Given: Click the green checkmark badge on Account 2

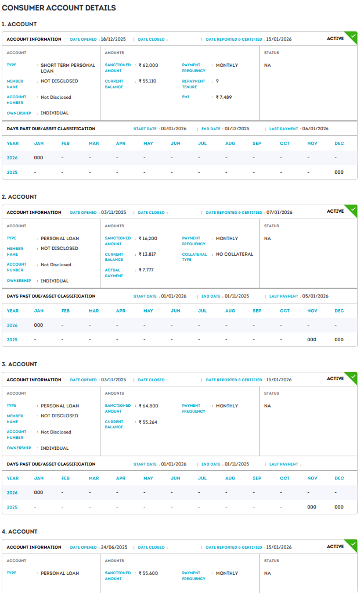Looking at the screenshot, I should pyautogui.click(x=352, y=209).
